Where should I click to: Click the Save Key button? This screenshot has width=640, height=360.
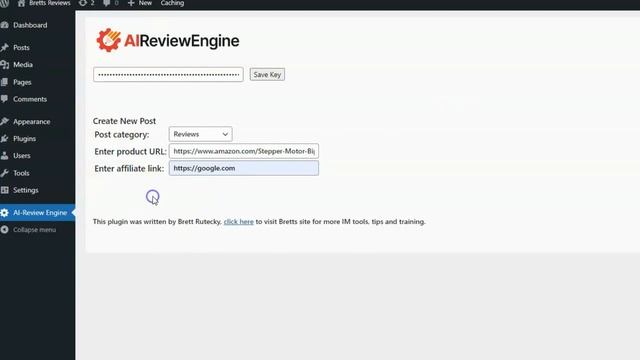[267, 75]
